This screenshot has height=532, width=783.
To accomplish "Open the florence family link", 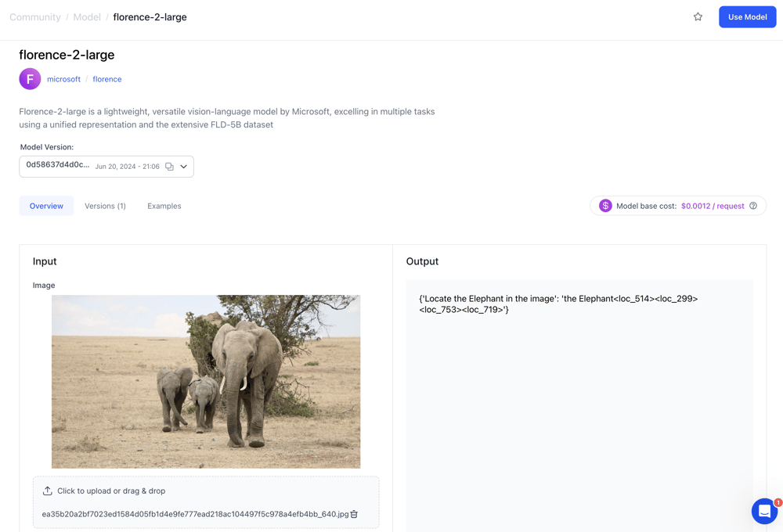I will tap(107, 79).
